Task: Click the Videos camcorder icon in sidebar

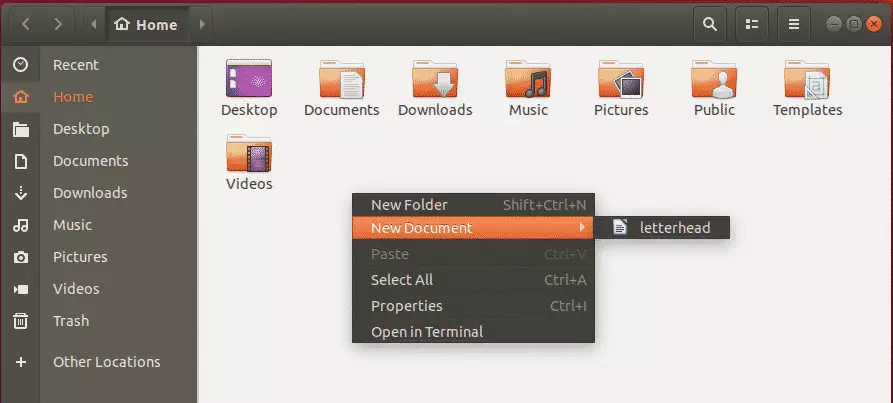Action: [21, 289]
